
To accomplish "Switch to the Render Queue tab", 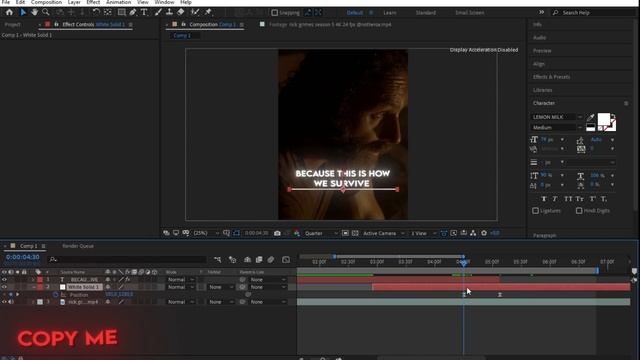I will click(78, 246).
